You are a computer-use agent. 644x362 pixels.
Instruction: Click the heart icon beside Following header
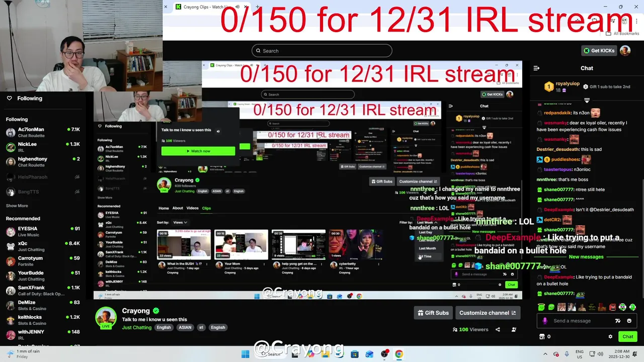pos(9,98)
